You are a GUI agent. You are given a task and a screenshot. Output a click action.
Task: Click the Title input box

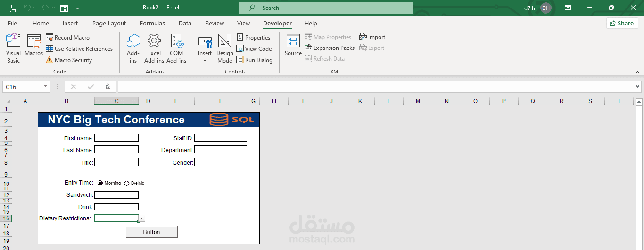116,162
